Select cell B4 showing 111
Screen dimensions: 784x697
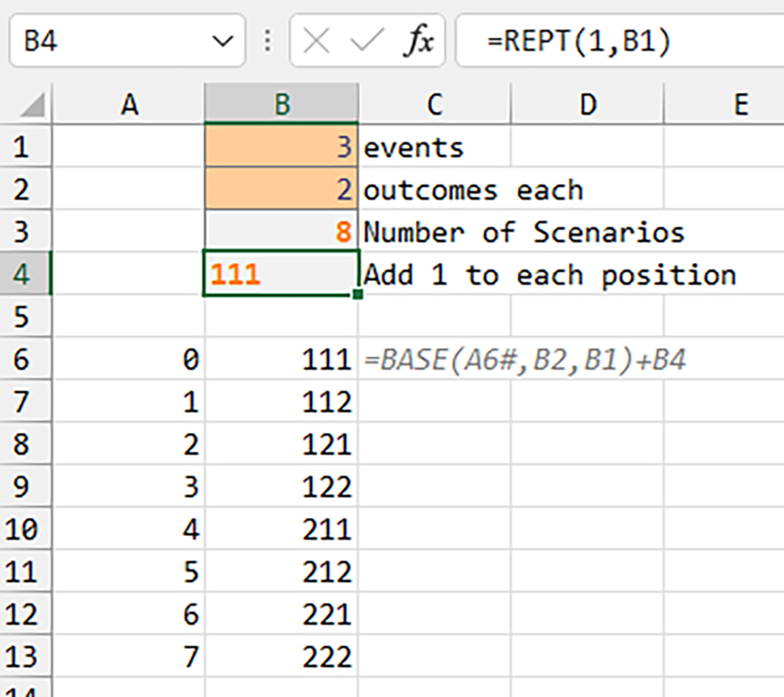click(x=283, y=274)
